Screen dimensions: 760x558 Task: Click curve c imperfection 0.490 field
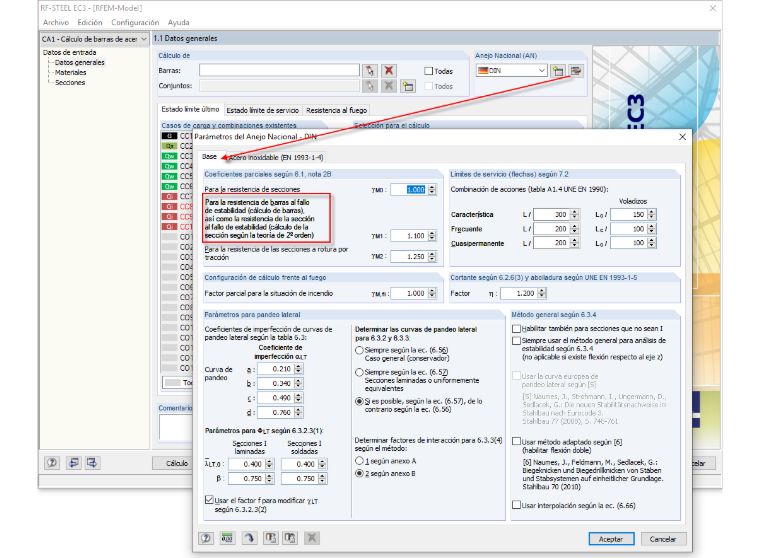click(x=276, y=398)
